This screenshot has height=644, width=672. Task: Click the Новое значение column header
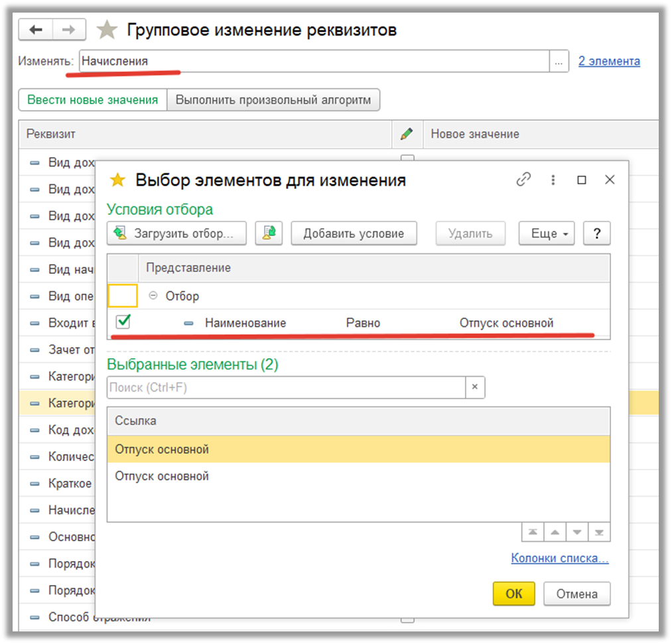541,134
